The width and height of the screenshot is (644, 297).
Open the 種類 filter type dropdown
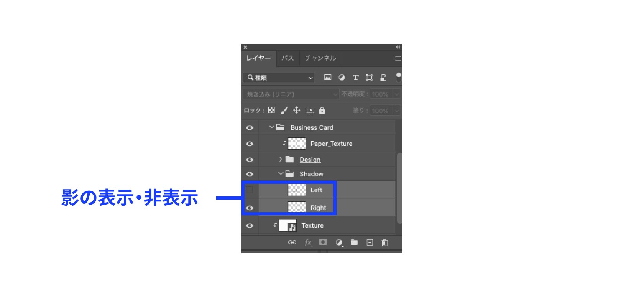coord(279,78)
